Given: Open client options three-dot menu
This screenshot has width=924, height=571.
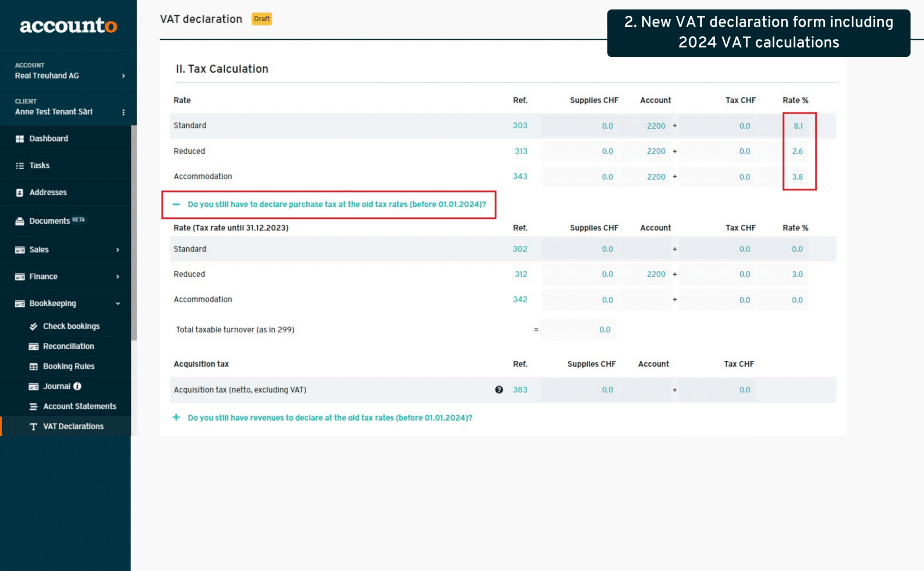Looking at the screenshot, I should tap(124, 112).
